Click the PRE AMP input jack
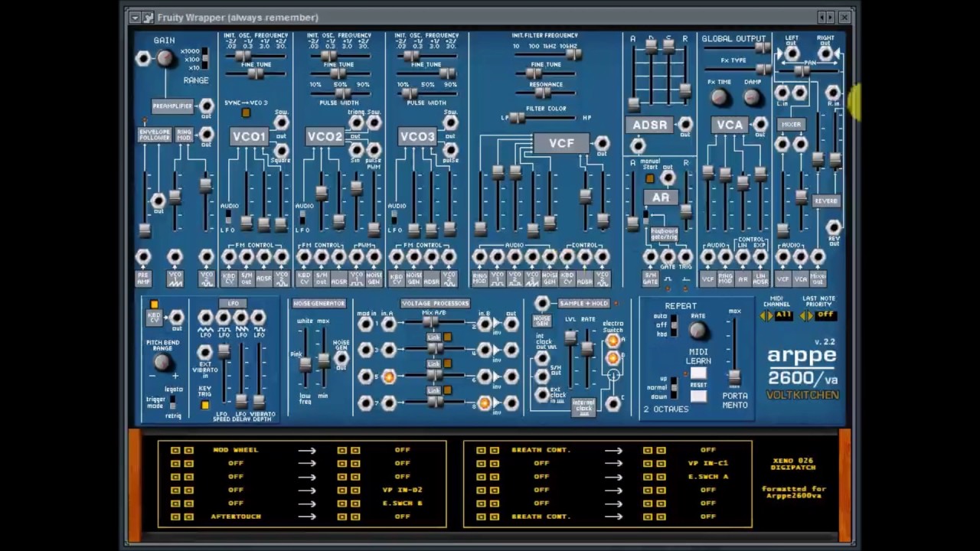The width and height of the screenshot is (980, 551). pyautogui.click(x=143, y=257)
